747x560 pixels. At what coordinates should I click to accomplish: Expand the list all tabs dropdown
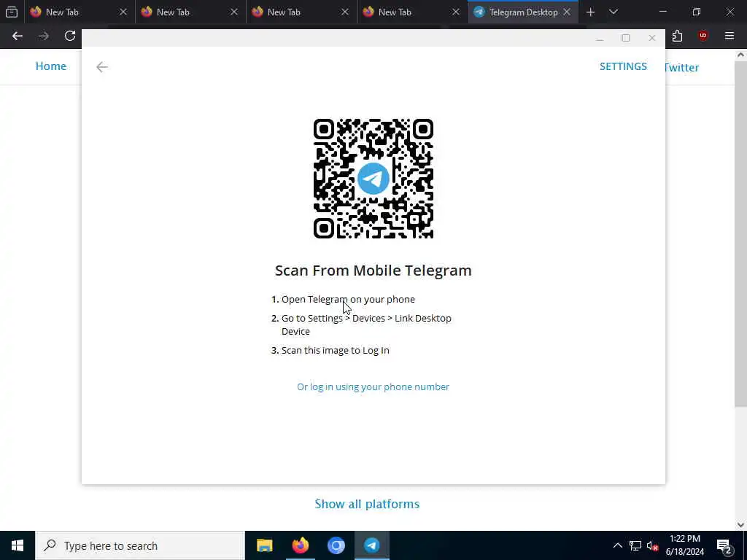[614, 12]
